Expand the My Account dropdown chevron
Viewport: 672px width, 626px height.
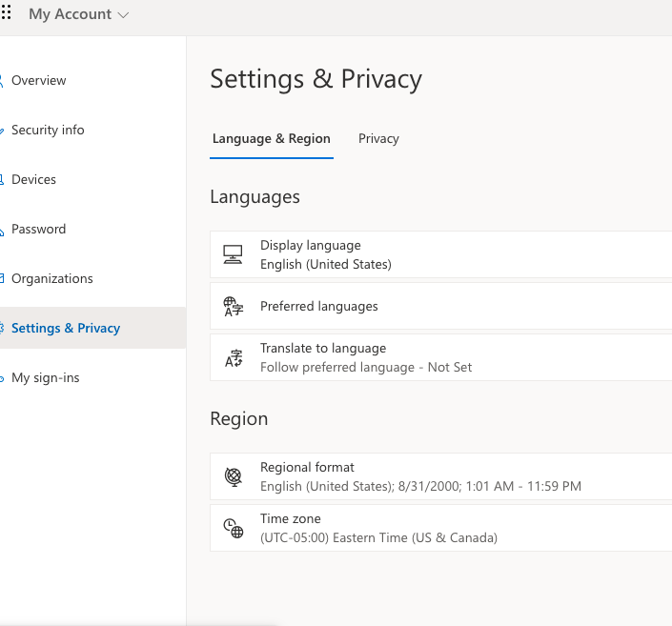(x=122, y=15)
